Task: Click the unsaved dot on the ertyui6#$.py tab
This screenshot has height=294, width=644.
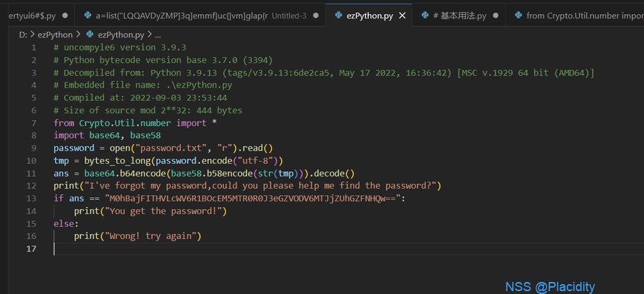Action: 65,16
